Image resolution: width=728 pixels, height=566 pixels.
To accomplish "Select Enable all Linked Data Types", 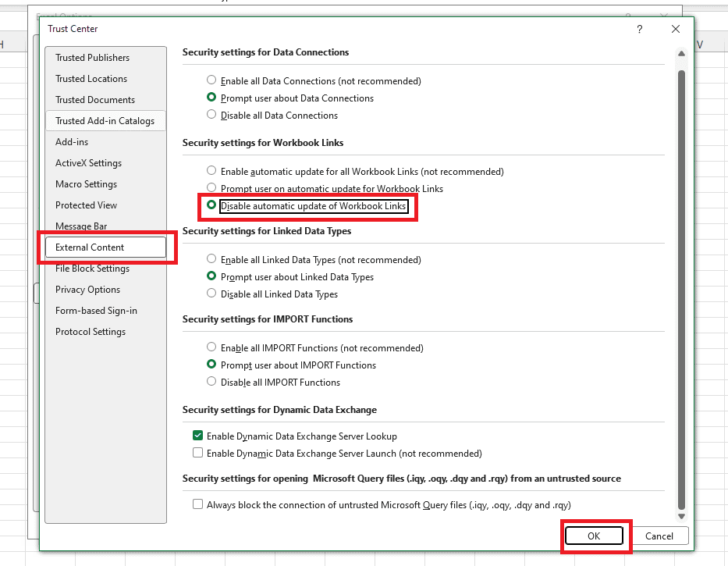I will click(211, 259).
